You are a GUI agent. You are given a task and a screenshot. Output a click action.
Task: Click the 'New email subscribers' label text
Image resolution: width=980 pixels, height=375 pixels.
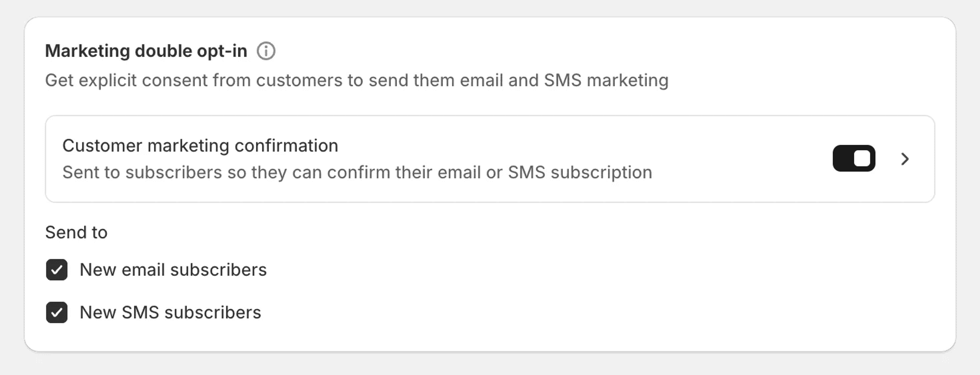(x=173, y=269)
